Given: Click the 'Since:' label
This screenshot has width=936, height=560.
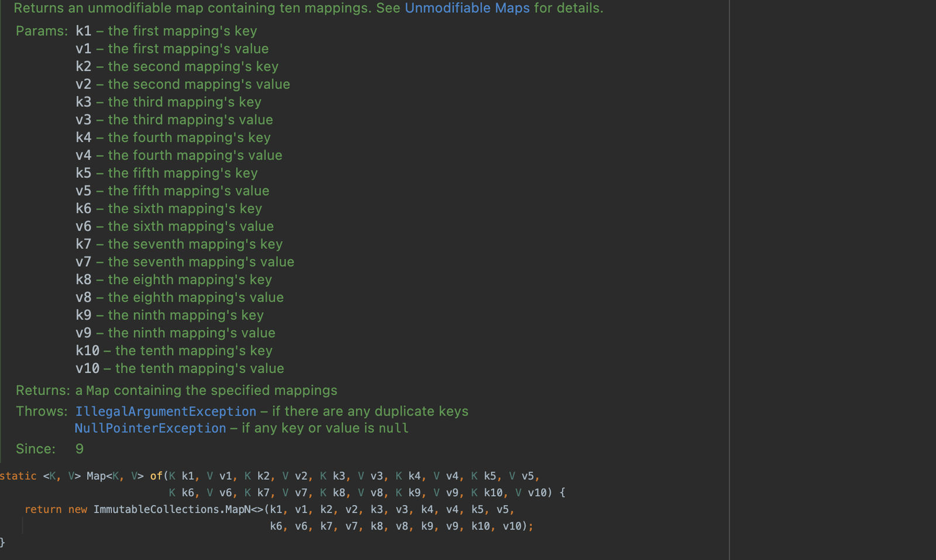Looking at the screenshot, I should (36, 449).
